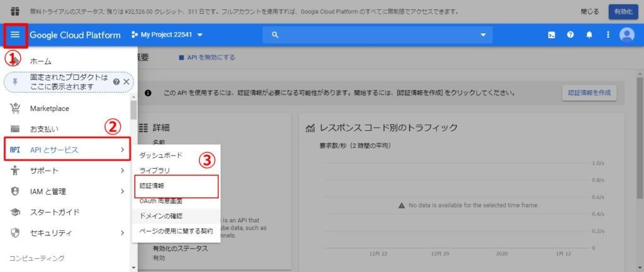Viewport: 644px width, 272px height.
Task: Click the 有効化 button
Action: tap(622, 11)
